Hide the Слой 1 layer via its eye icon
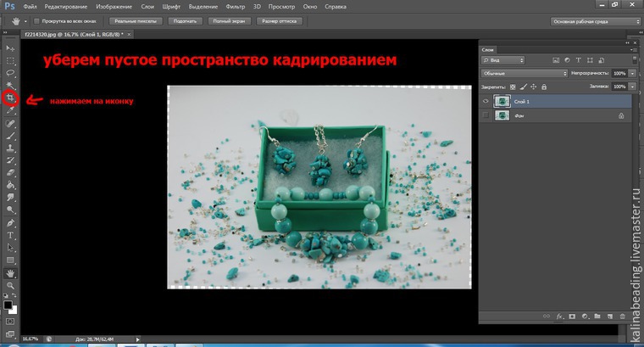The height and width of the screenshot is (347, 644). (x=486, y=101)
